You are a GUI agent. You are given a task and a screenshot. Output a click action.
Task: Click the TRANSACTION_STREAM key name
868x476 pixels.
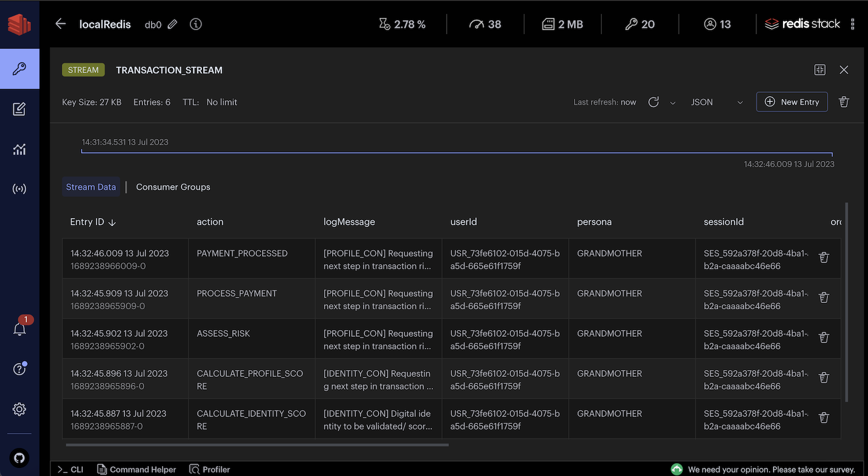click(169, 70)
